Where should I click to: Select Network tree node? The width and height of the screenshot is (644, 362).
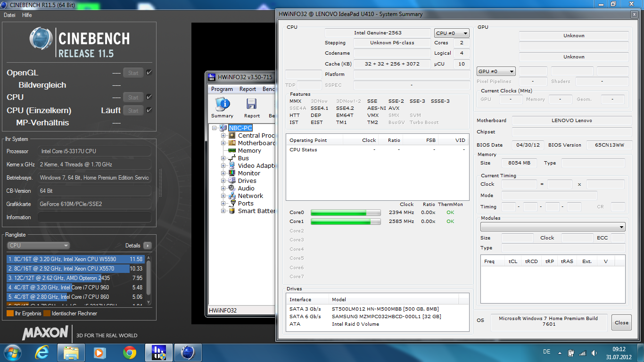pos(250,196)
